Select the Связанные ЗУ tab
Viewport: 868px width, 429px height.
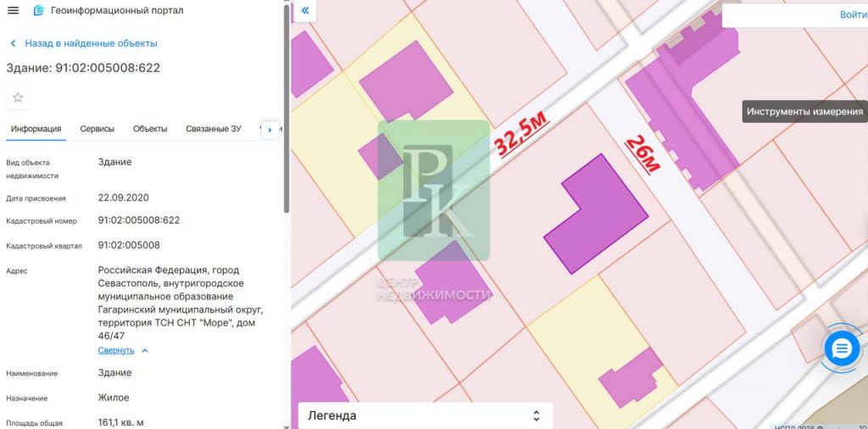[213, 129]
